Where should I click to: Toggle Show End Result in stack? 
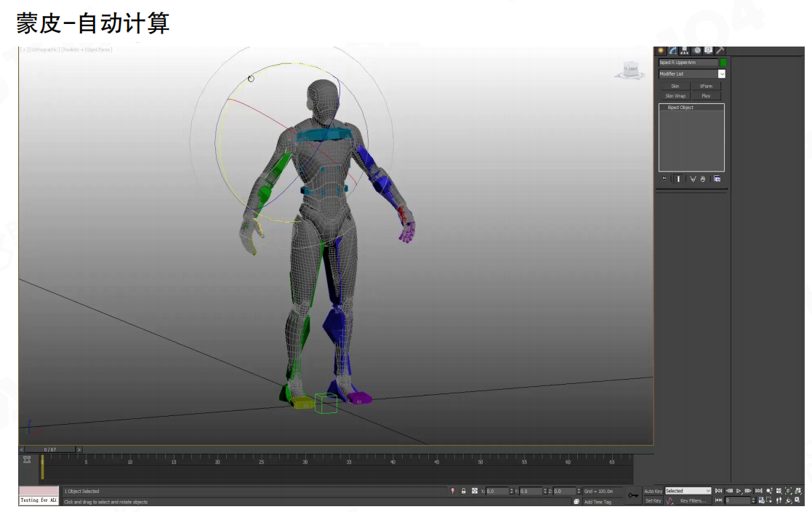[x=678, y=178]
